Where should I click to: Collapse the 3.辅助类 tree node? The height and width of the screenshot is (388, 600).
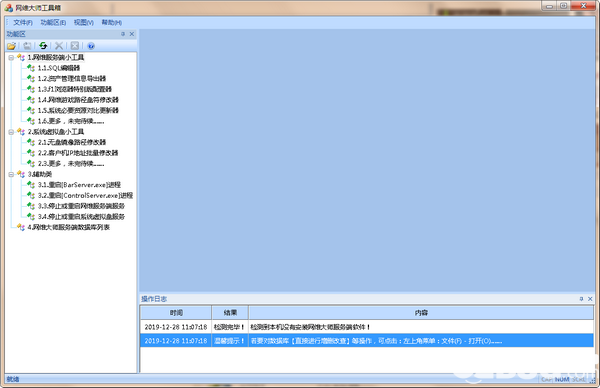[11, 174]
